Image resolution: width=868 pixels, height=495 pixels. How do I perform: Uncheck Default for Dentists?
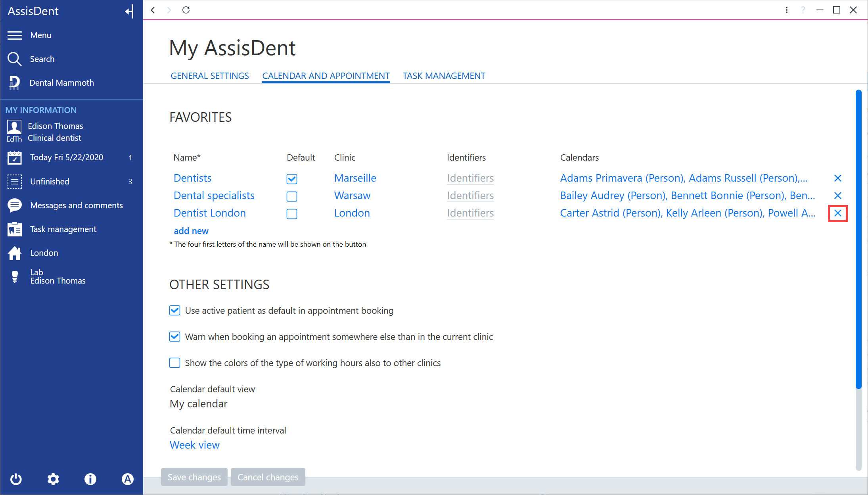292,179
